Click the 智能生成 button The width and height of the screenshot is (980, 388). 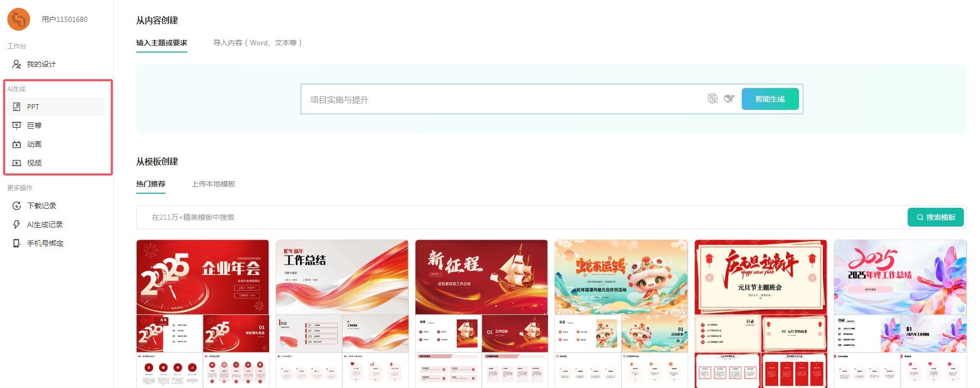pyautogui.click(x=770, y=99)
